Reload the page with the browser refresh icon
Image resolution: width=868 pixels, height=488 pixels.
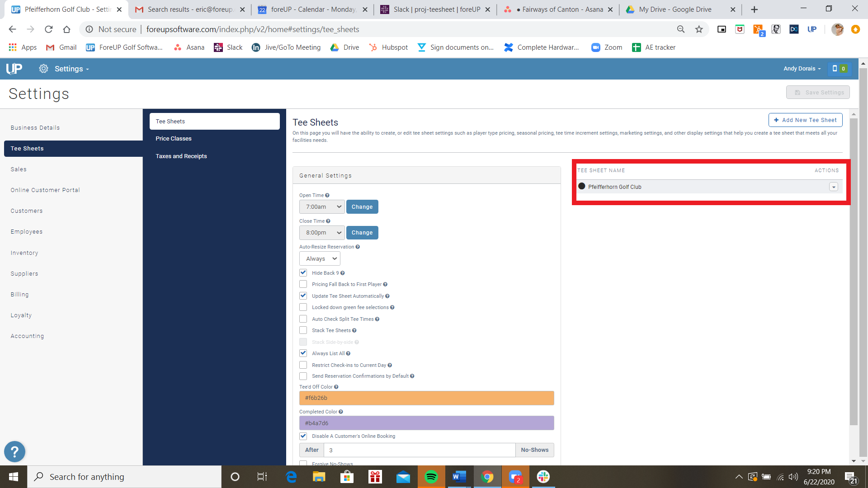point(48,29)
